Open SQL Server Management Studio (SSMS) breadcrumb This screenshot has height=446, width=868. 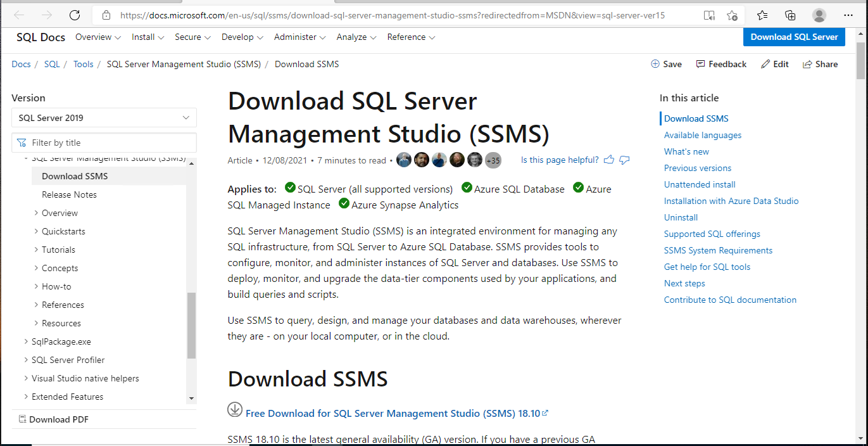184,64
